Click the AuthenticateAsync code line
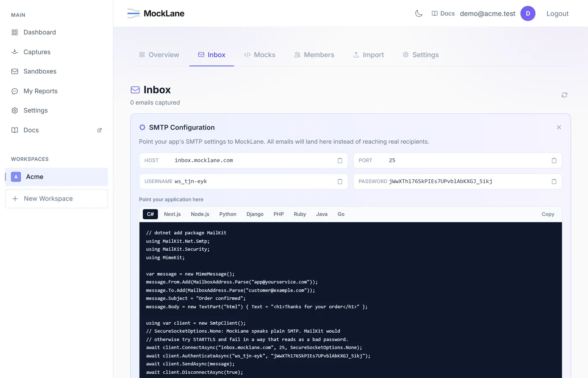 coord(258,356)
